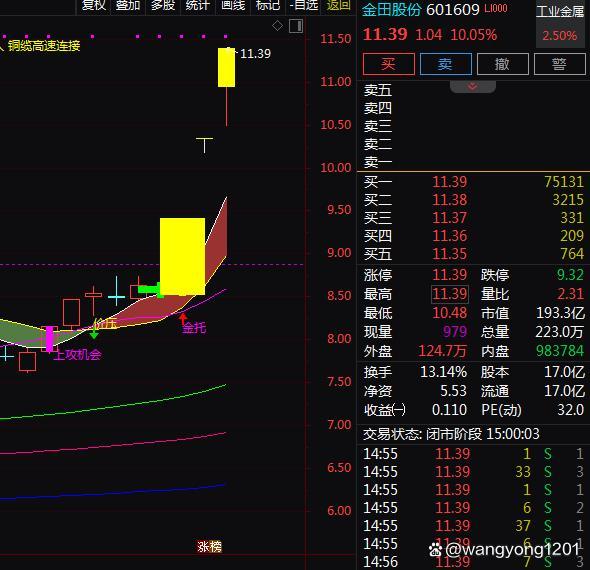Open the 工业金属 sector link
Screen dimensions: 590x570
pyautogui.click(x=560, y=12)
